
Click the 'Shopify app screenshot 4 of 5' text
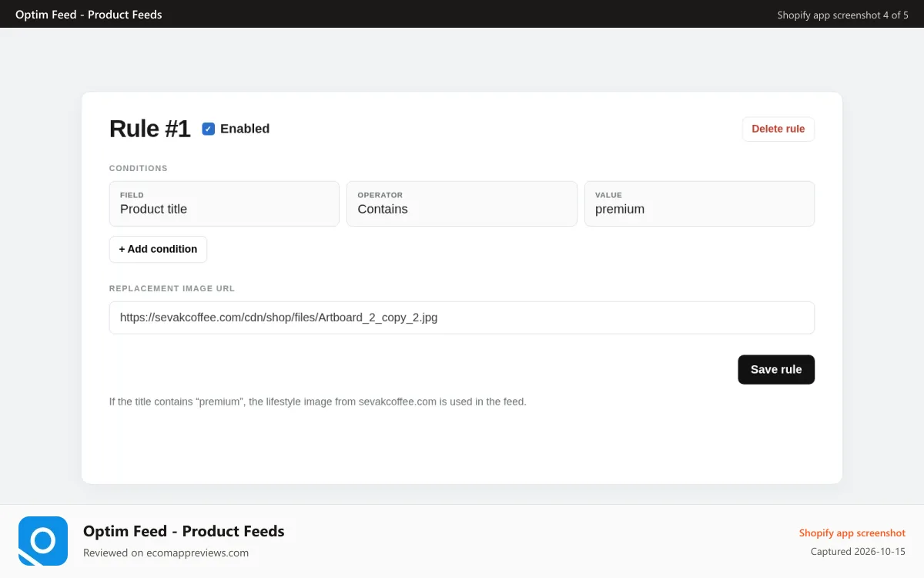point(842,15)
